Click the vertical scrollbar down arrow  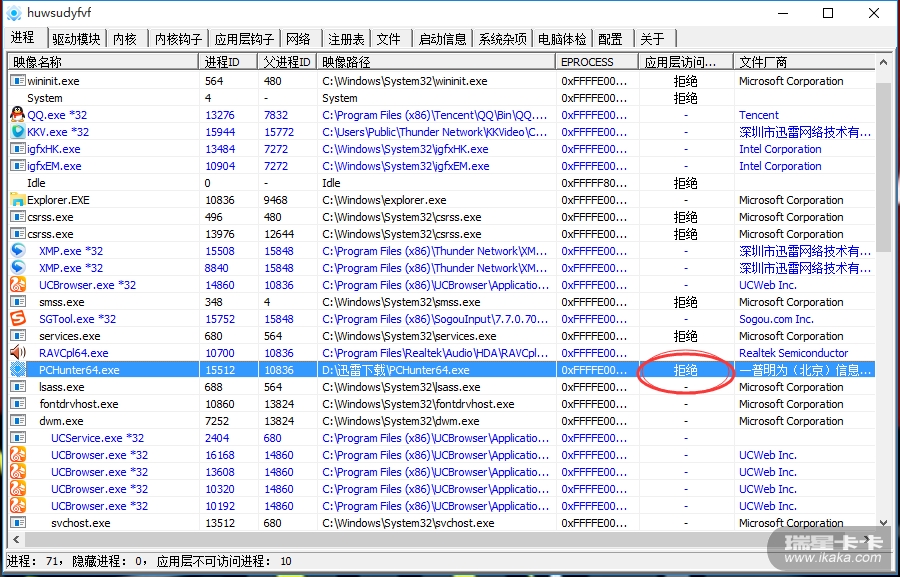point(883,523)
